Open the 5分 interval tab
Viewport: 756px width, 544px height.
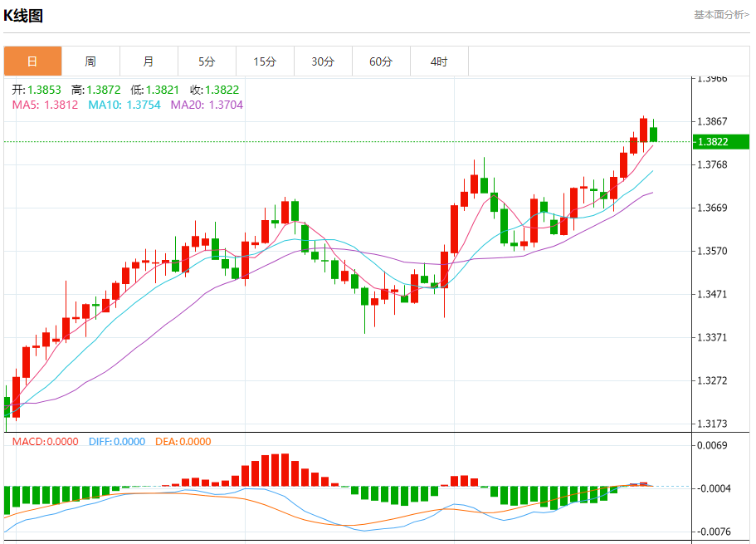point(207,61)
